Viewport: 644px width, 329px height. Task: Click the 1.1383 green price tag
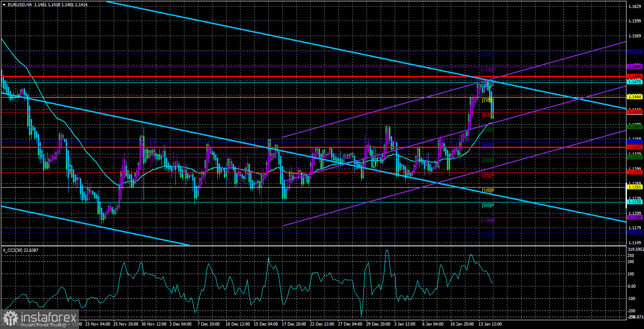click(635, 127)
